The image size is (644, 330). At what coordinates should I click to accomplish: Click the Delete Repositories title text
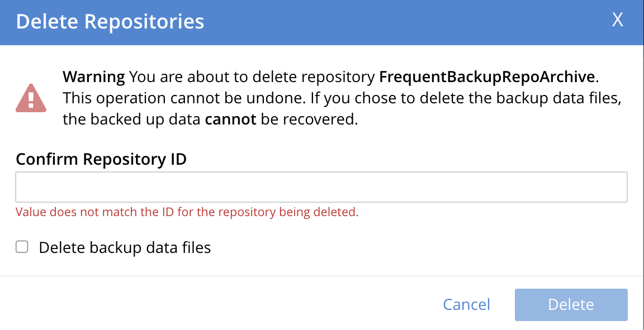coord(110,21)
